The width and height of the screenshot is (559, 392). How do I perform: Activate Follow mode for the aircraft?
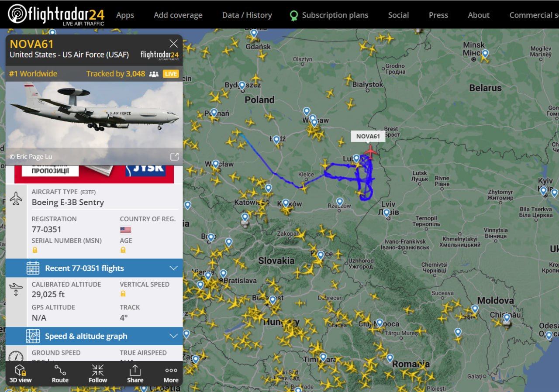pos(98,374)
